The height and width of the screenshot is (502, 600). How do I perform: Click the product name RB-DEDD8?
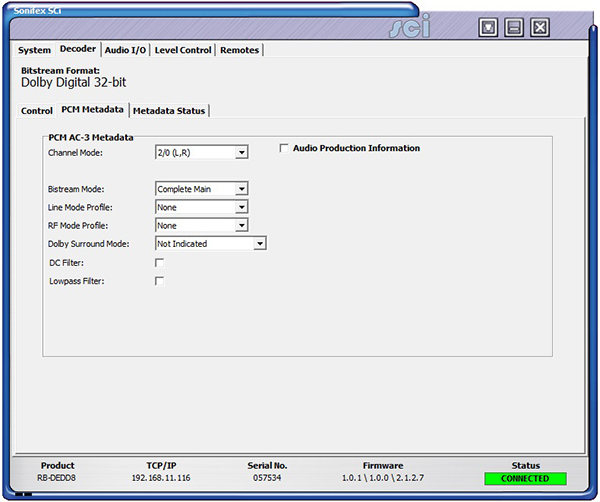coord(57,478)
